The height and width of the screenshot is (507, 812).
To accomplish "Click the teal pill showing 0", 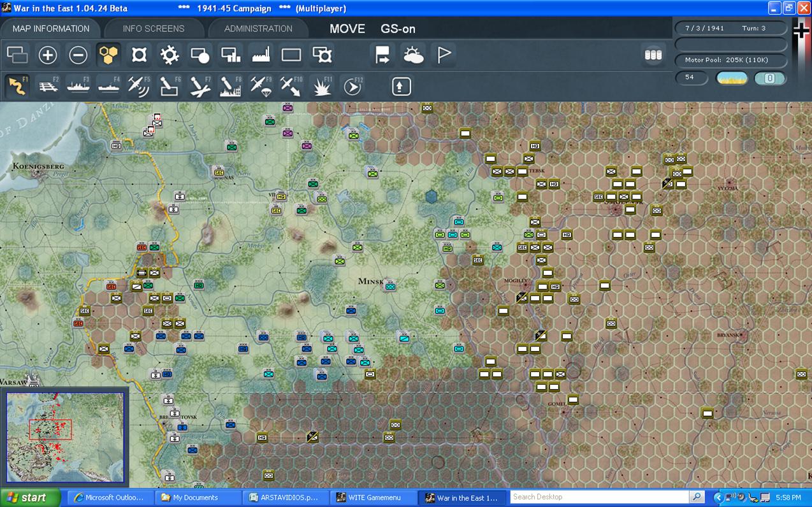I will click(769, 78).
